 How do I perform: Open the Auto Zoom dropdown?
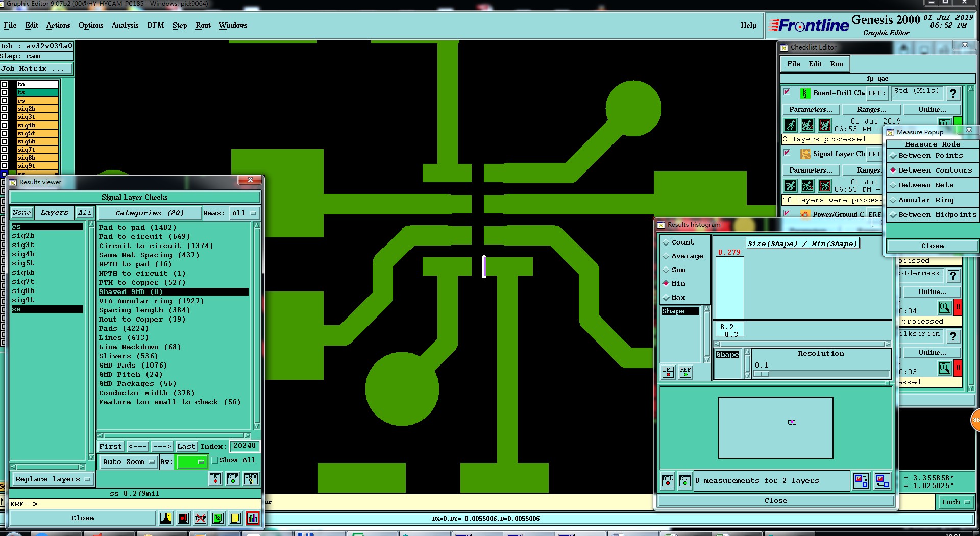tap(128, 462)
